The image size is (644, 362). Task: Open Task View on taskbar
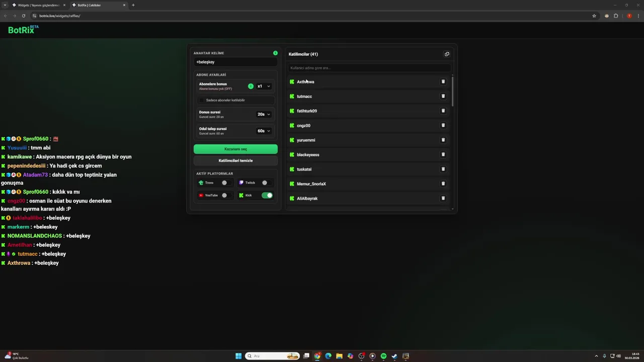pyautogui.click(x=306, y=356)
